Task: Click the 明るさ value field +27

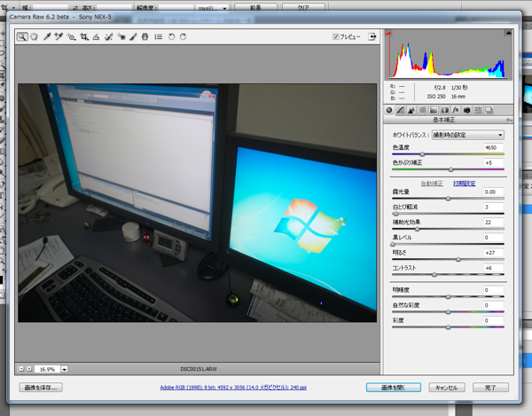Action: coord(493,253)
